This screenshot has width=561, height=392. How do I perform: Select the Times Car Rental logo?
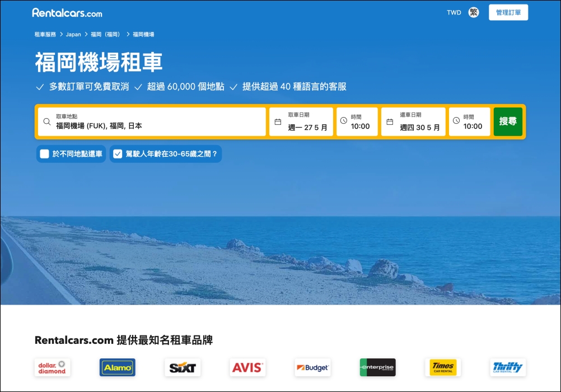tap(443, 368)
